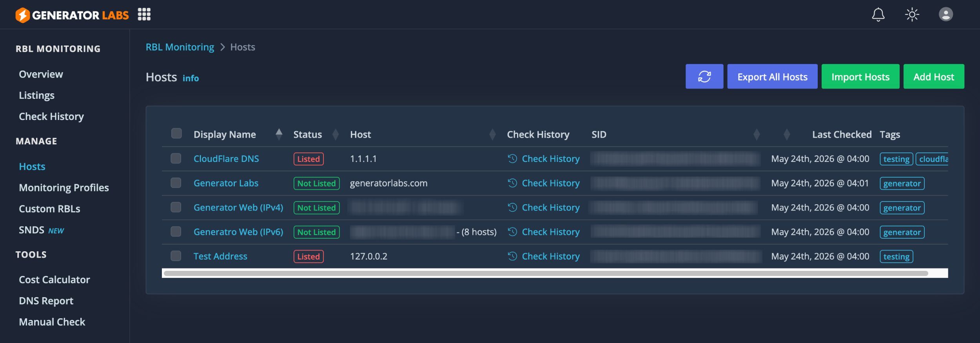
Task: Click the breadcrumb chevron separator
Action: click(x=222, y=47)
